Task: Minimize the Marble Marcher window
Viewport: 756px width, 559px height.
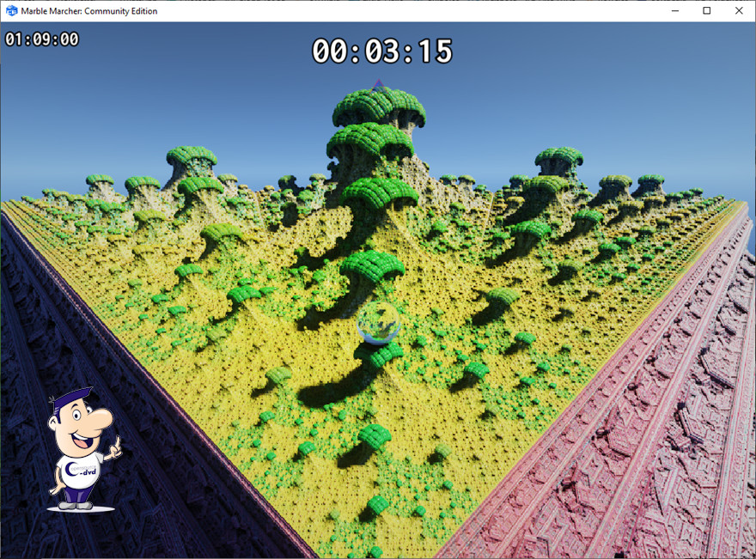Action: pos(674,10)
